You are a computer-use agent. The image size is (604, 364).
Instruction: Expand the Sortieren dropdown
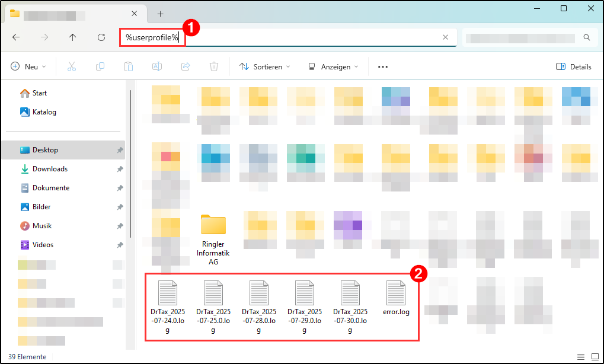[265, 67]
